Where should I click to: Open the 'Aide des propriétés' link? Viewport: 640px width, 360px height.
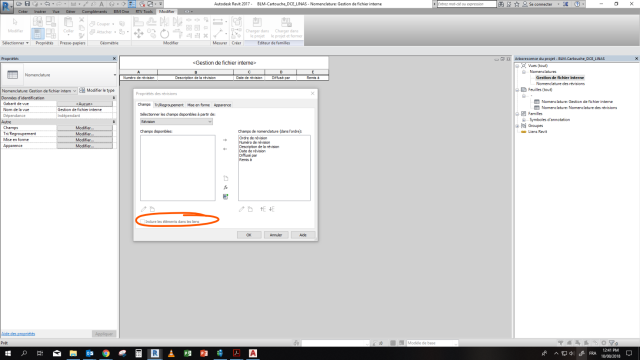18,333
